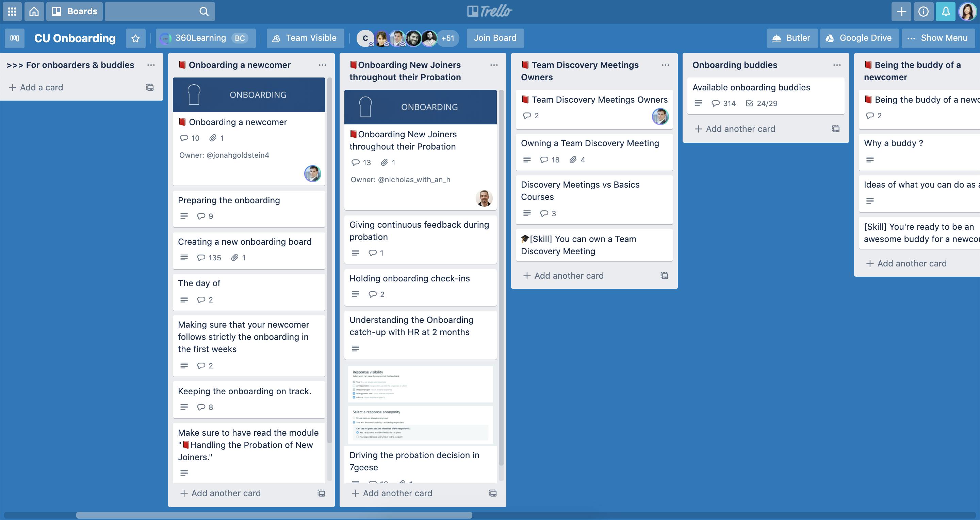980x520 pixels.
Task: Toggle board membership via +51 avatars
Action: click(447, 38)
